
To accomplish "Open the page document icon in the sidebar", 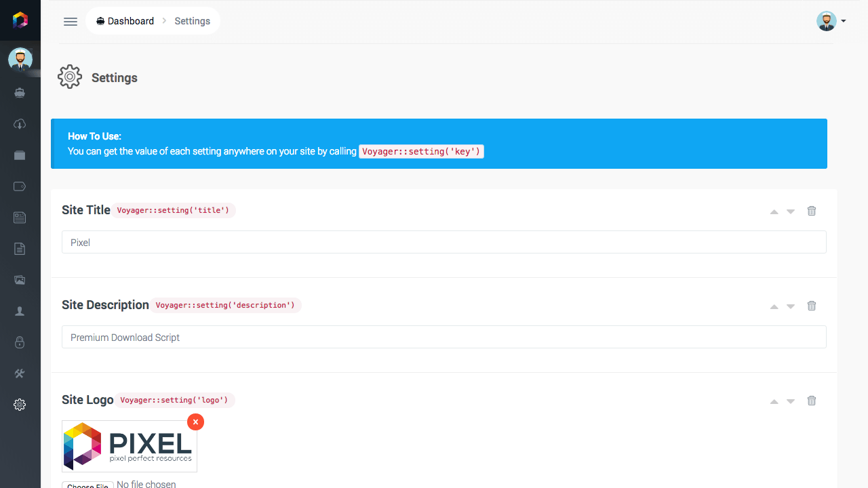I will [x=20, y=249].
